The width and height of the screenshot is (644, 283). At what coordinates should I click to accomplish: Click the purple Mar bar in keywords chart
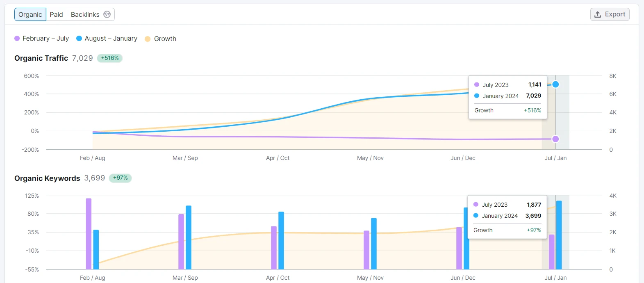[181, 242]
